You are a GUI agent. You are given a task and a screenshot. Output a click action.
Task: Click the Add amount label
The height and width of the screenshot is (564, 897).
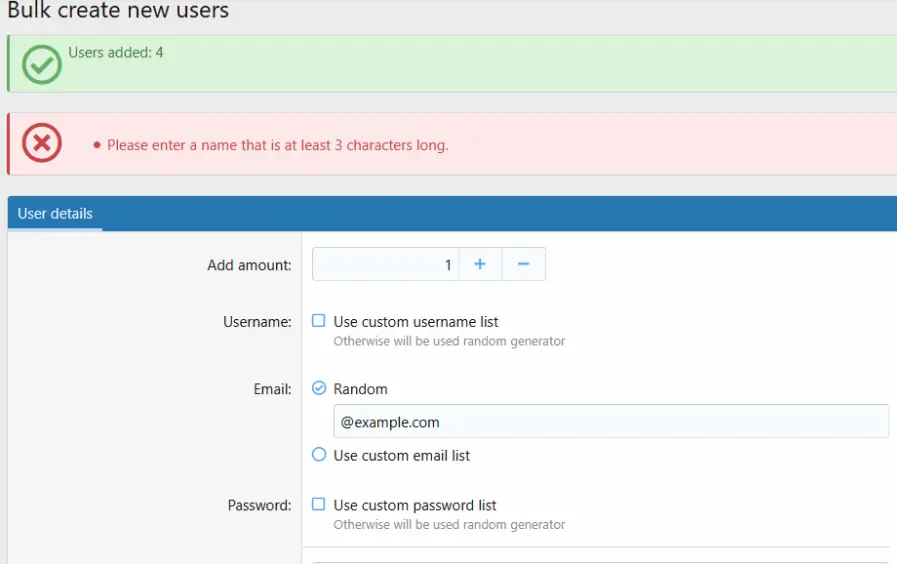click(249, 265)
